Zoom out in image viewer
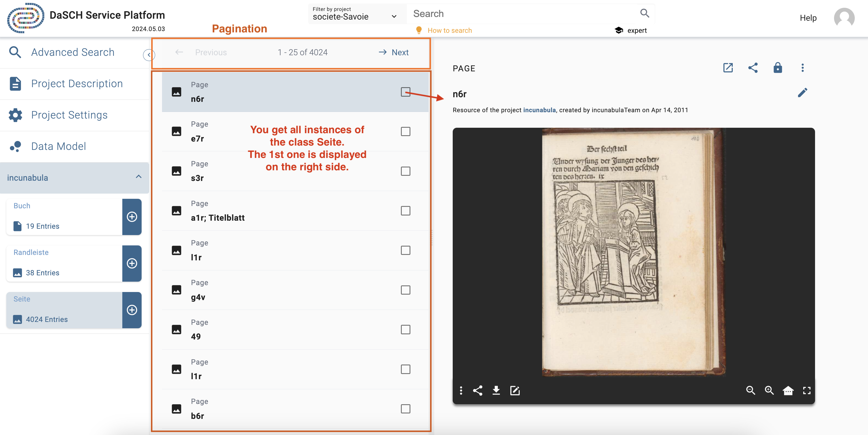The height and width of the screenshot is (435, 868). tap(750, 390)
